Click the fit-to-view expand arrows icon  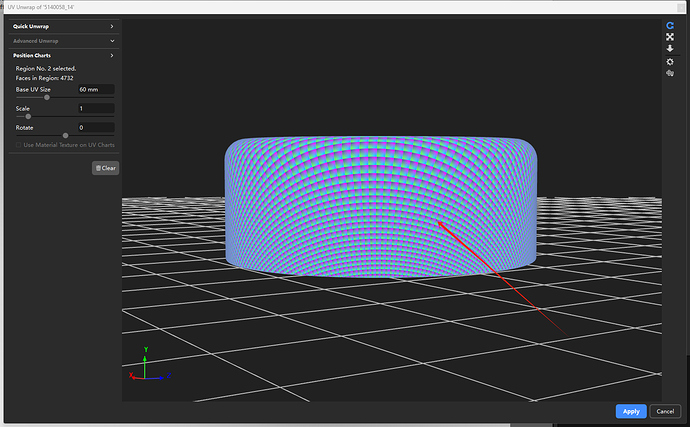point(670,37)
